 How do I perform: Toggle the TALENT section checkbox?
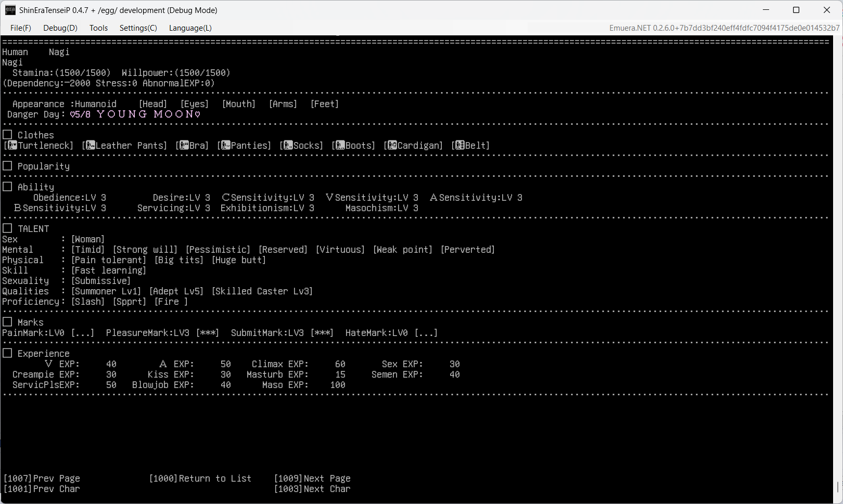tap(7, 228)
